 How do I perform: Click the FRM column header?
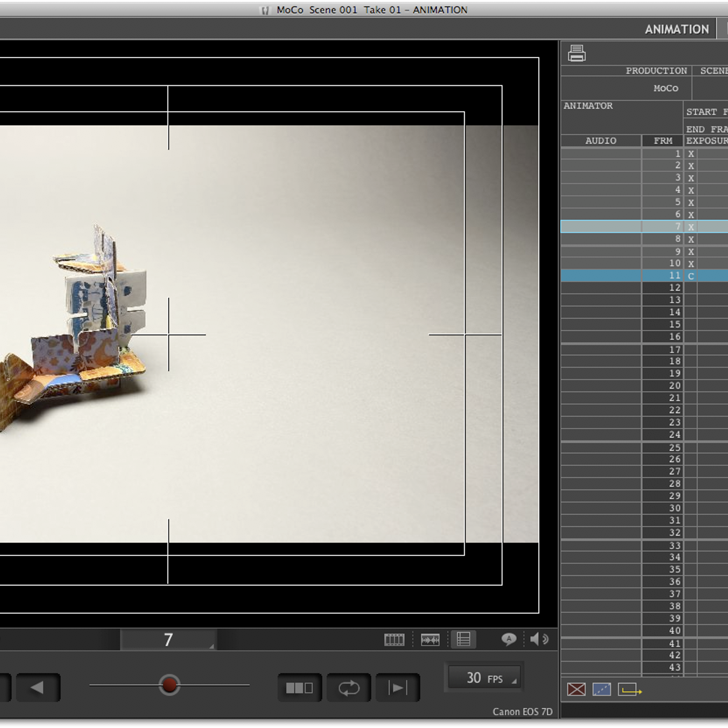coord(662,141)
